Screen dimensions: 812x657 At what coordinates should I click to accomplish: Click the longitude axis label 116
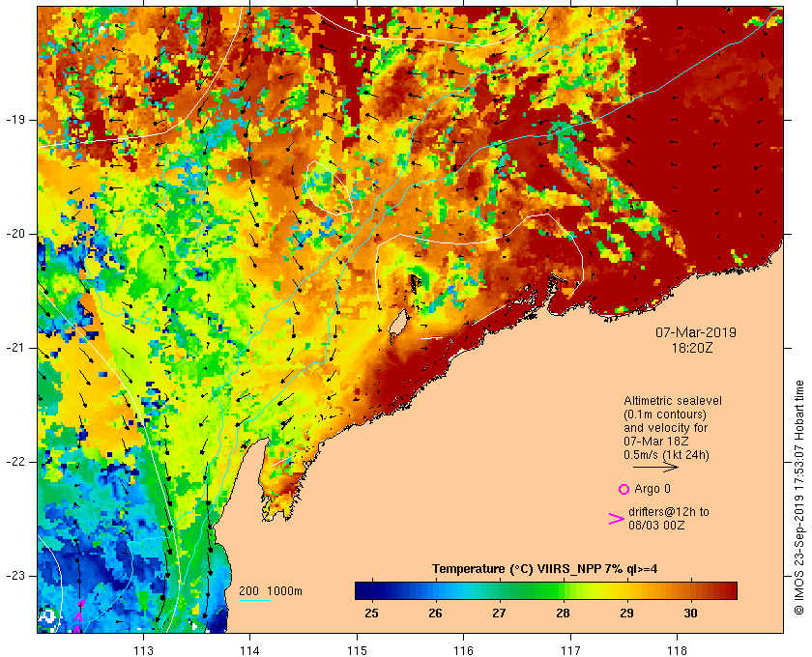point(463,650)
